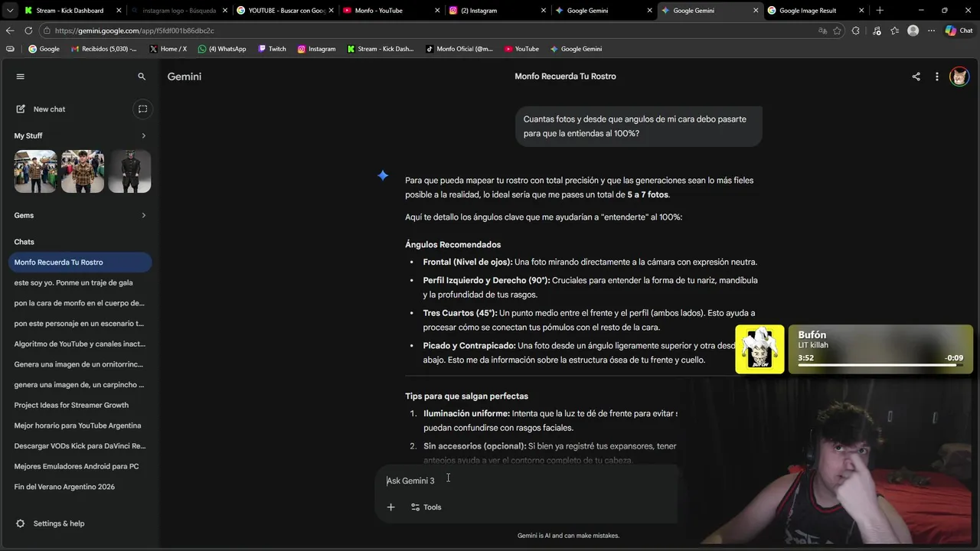The image size is (980, 551).
Task: Open the sidebar search icon
Action: coord(142,77)
